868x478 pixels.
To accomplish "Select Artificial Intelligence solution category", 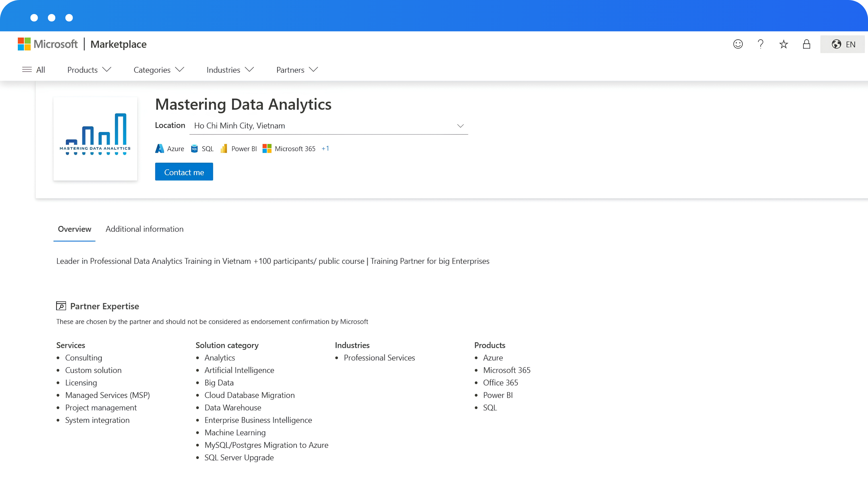I will pyautogui.click(x=239, y=370).
